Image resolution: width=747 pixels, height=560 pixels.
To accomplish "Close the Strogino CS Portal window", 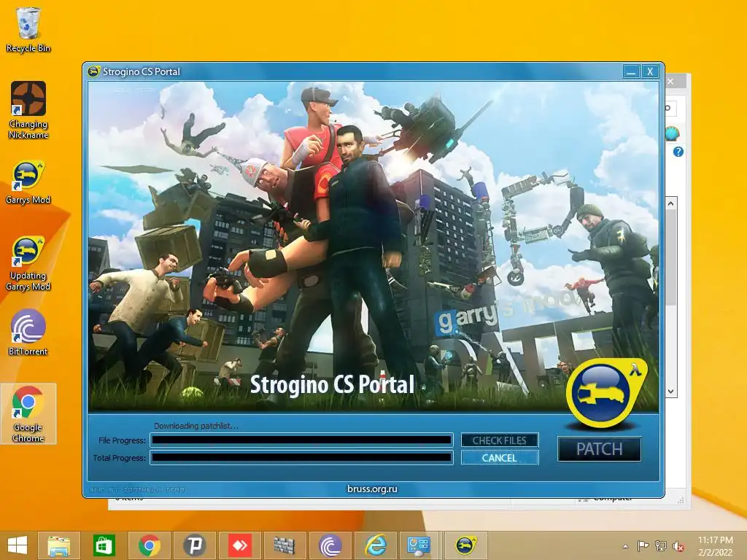I will [x=650, y=71].
